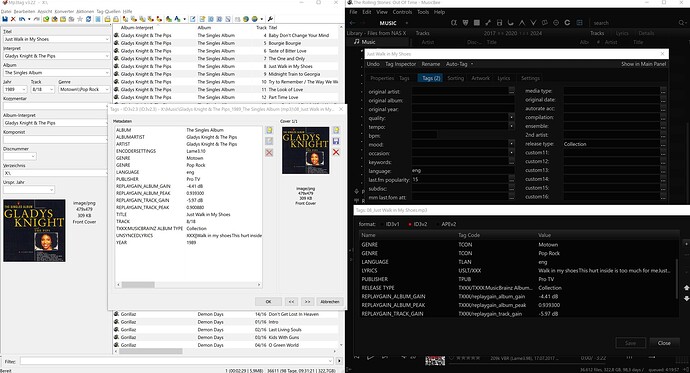Click the Mp3tag file list horizontal scrollbar
This screenshot has width=690, height=373.
(x=150, y=351)
